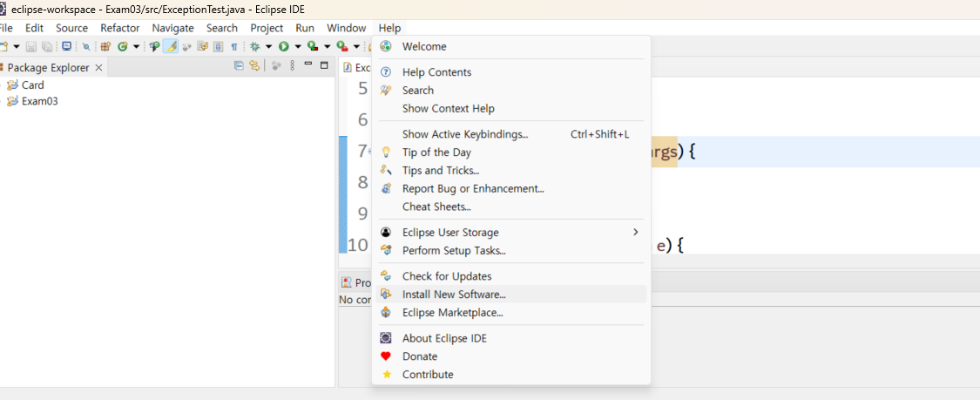
Task: Toggle Block Selection Mode icon
Action: [x=218, y=46]
